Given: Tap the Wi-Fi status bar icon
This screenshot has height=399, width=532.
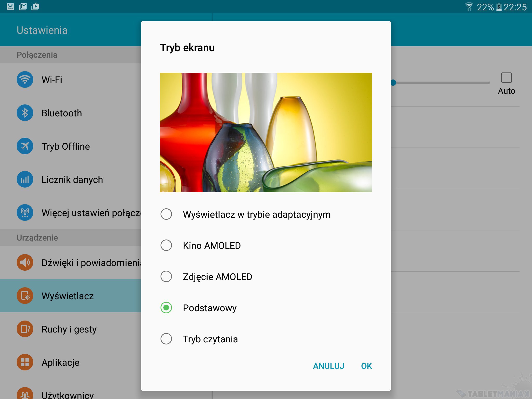Looking at the screenshot, I should [x=469, y=6].
